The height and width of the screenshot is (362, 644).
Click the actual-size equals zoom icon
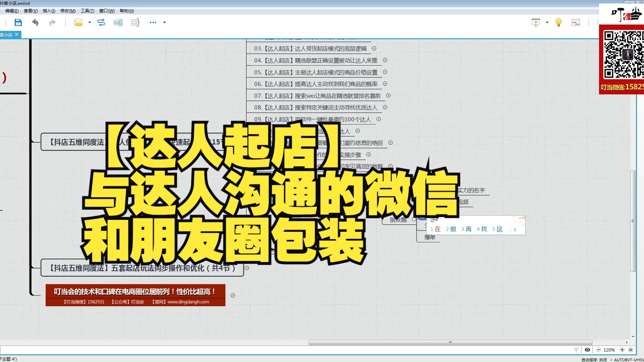tap(631, 350)
